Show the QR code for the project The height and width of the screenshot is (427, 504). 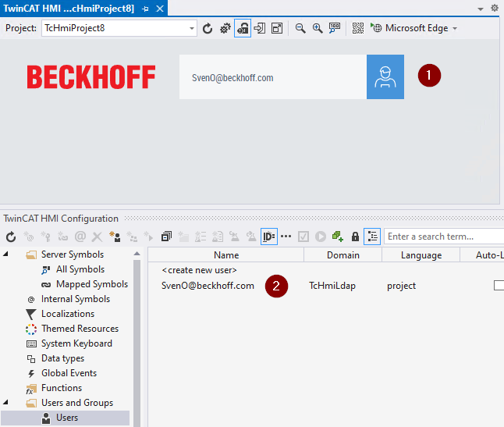[358, 28]
